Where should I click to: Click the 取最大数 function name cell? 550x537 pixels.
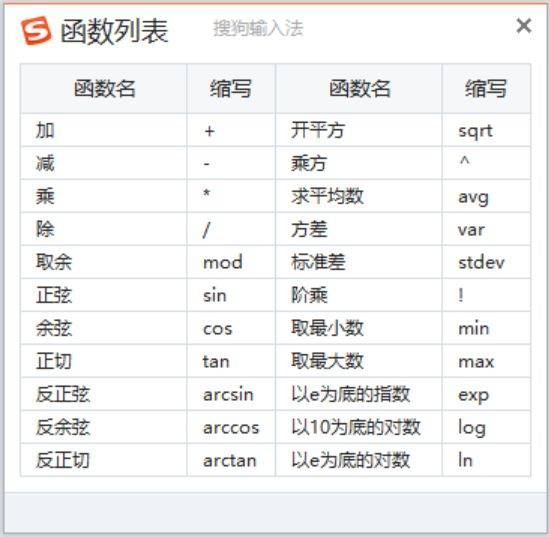click(359, 361)
